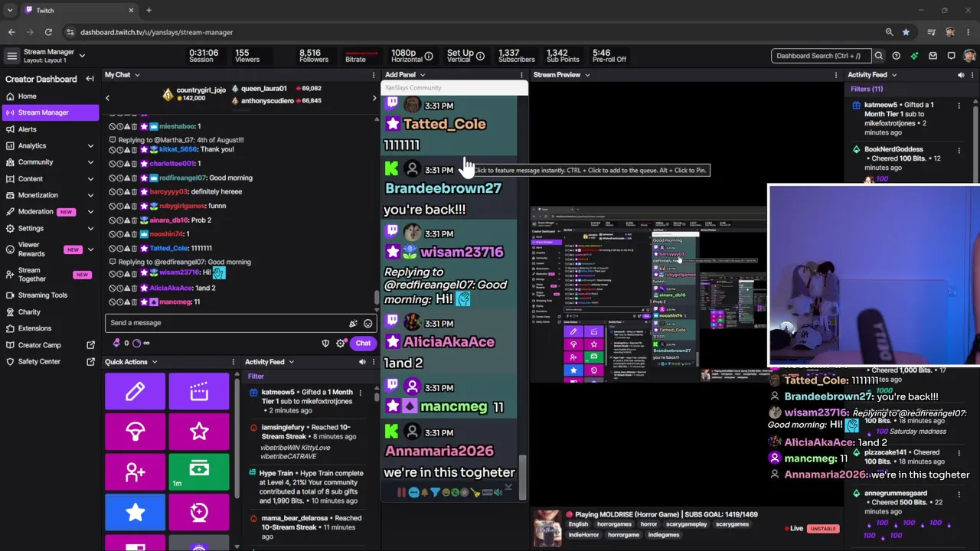Open Extensions in the sidebar

point(50,328)
